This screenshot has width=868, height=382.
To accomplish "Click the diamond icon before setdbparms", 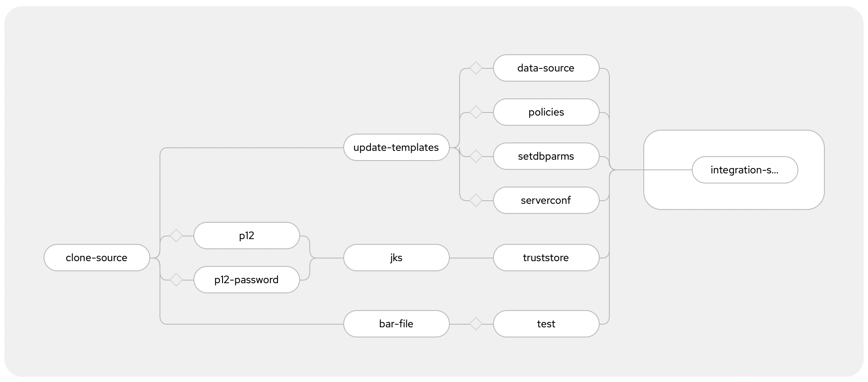I will (476, 157).
